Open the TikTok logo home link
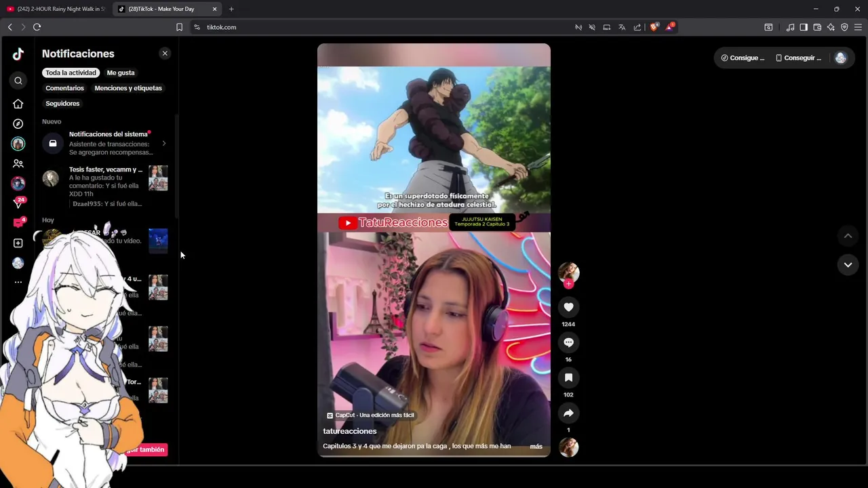The height and width of the screenshot is (488, 868). tap(18, 54)
